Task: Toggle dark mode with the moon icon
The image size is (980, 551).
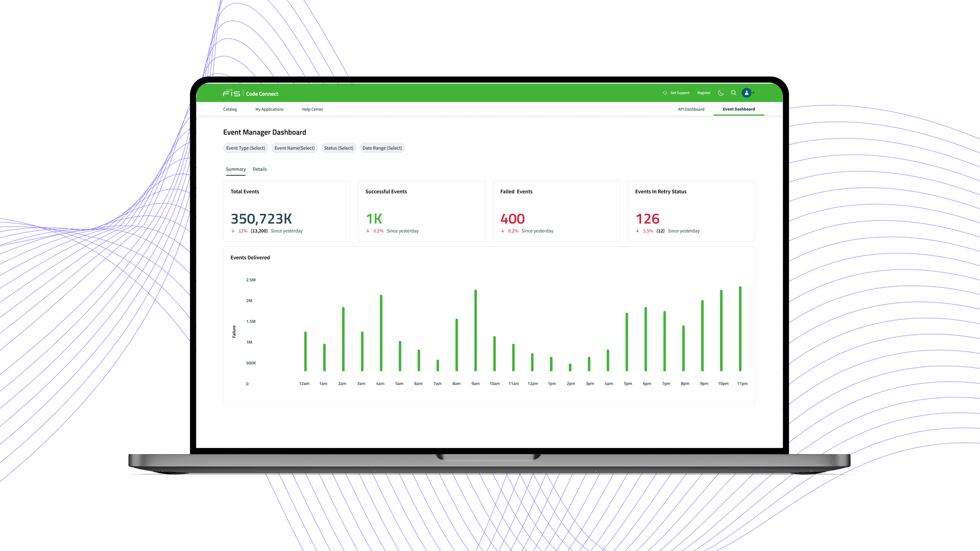Action: [721, 93]
